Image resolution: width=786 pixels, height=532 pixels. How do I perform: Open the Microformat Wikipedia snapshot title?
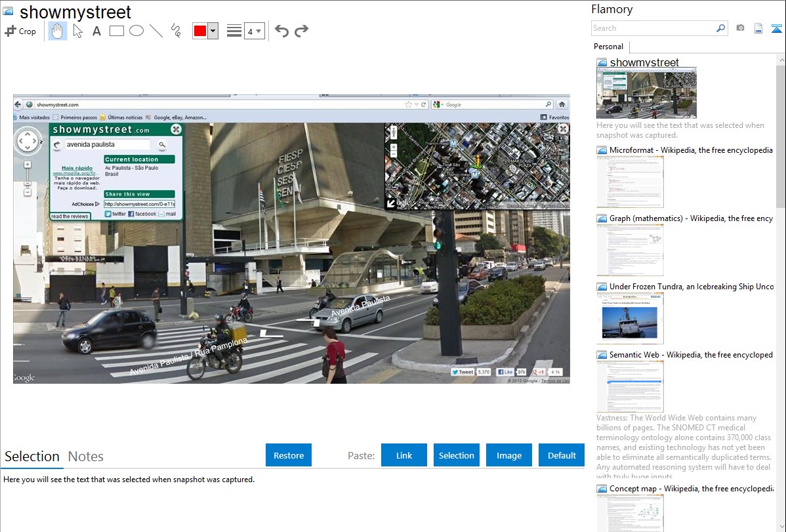[691, 150]
